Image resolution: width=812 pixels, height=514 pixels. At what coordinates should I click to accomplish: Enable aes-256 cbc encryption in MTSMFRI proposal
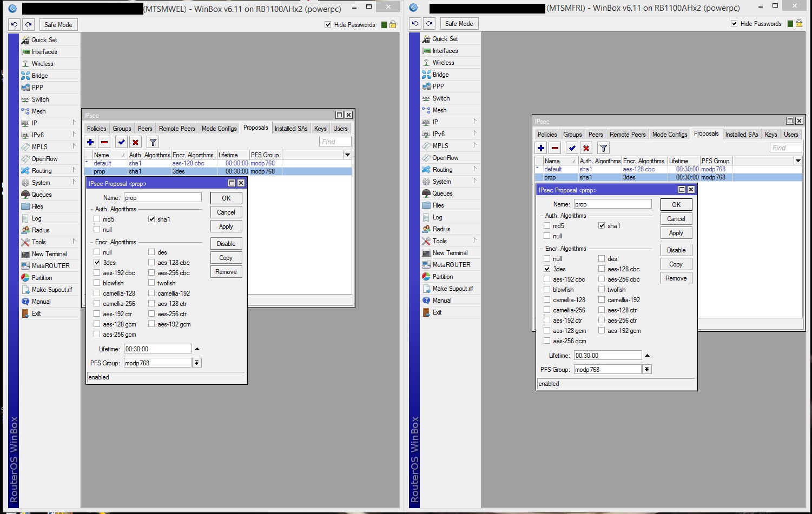pyautogui.click(x=602, y=279)
